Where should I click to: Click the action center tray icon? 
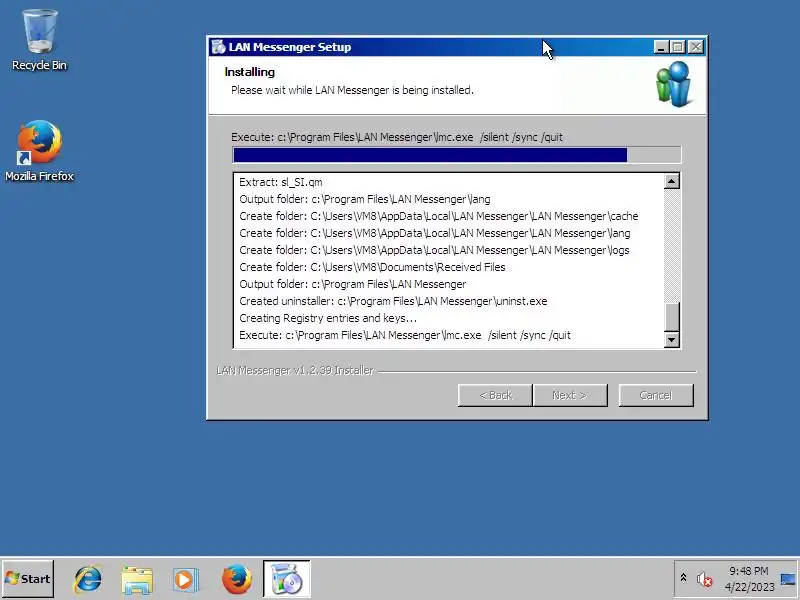tap(788, 579)
